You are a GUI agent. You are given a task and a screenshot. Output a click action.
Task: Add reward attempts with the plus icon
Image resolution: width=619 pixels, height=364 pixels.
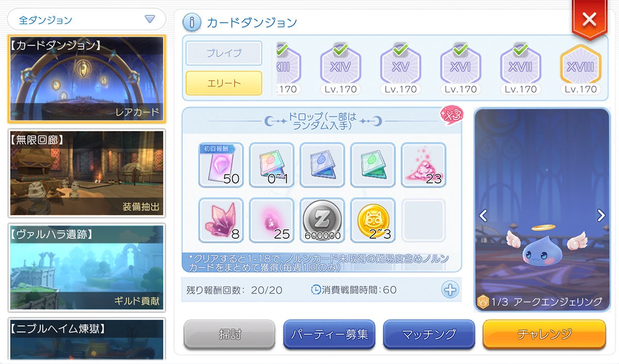coord(450,290)
